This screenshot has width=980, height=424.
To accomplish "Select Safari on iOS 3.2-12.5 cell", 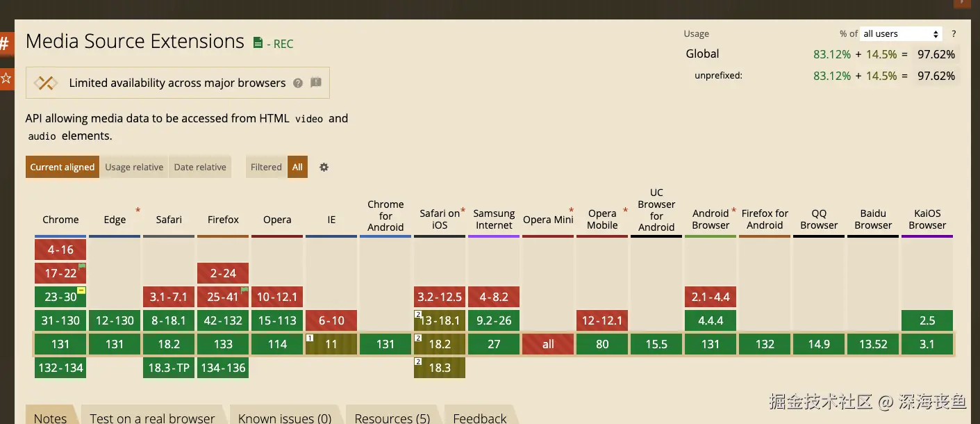I will [440, 297].
